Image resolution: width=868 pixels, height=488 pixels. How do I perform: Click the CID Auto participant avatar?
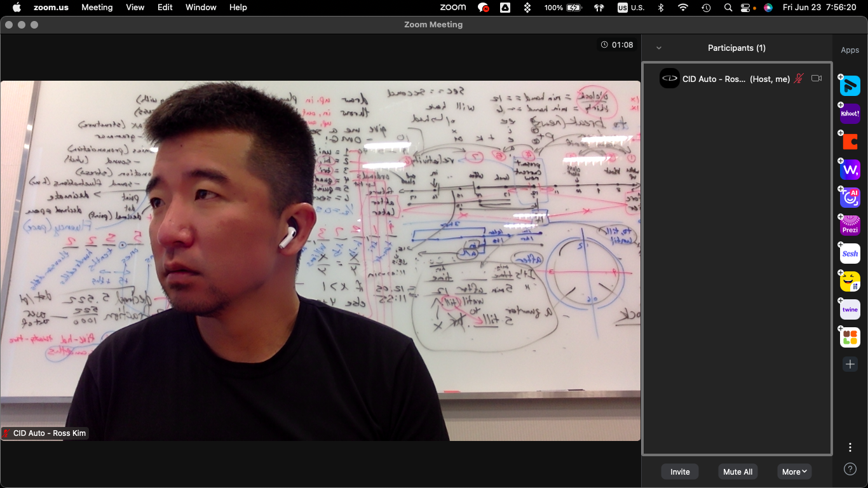[670, 78]
